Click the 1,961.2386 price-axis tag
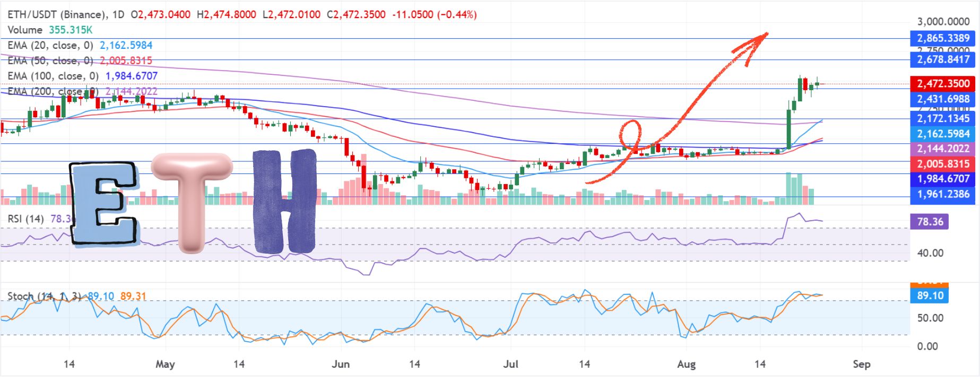Screen dimensions: 980x382 [943, 194]
